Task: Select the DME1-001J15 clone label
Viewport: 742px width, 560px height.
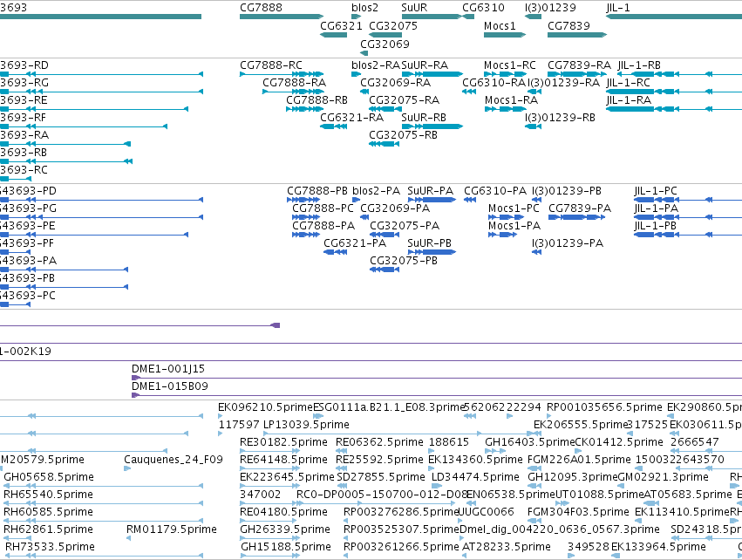Action: pos(168,369)
